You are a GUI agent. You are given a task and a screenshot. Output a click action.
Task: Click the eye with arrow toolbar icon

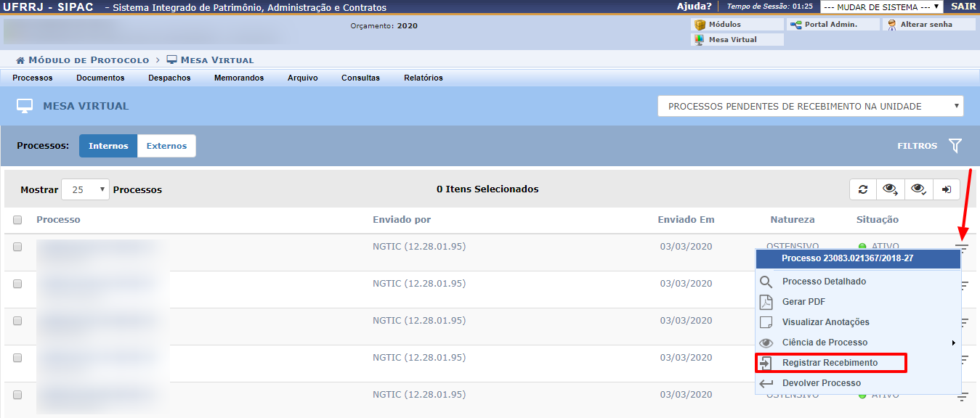click(890, 189)
